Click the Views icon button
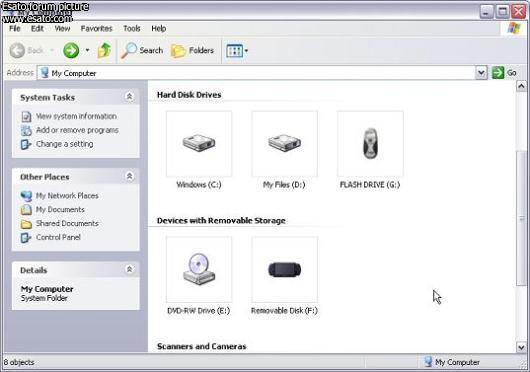Screen dimensions: 530x372 tap(234, 51)
